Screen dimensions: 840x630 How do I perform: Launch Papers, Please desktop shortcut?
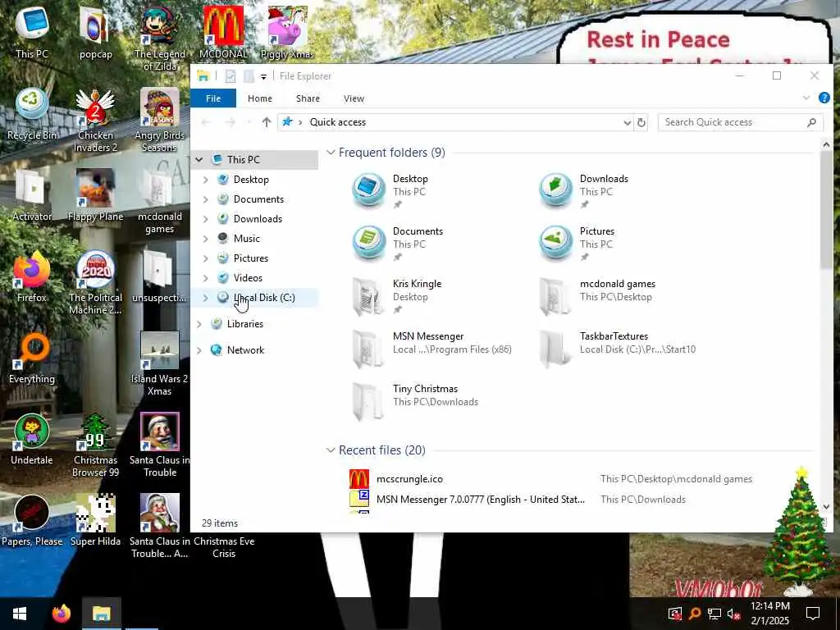32,521
